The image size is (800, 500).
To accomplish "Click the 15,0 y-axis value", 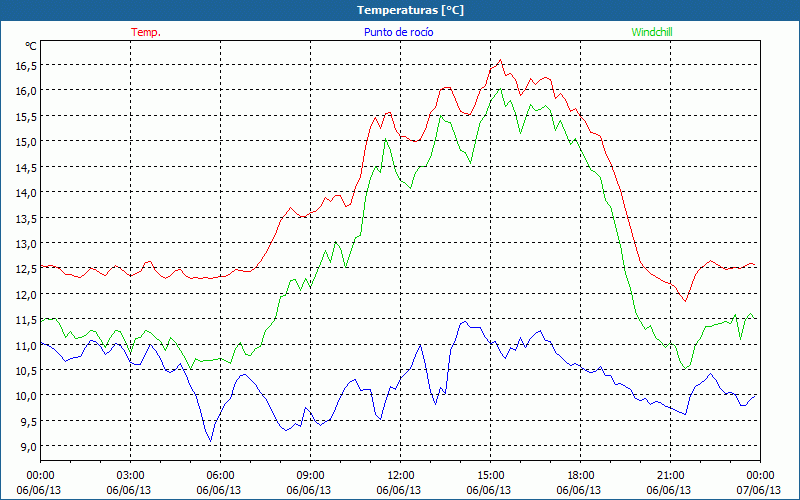I will 26,142.
